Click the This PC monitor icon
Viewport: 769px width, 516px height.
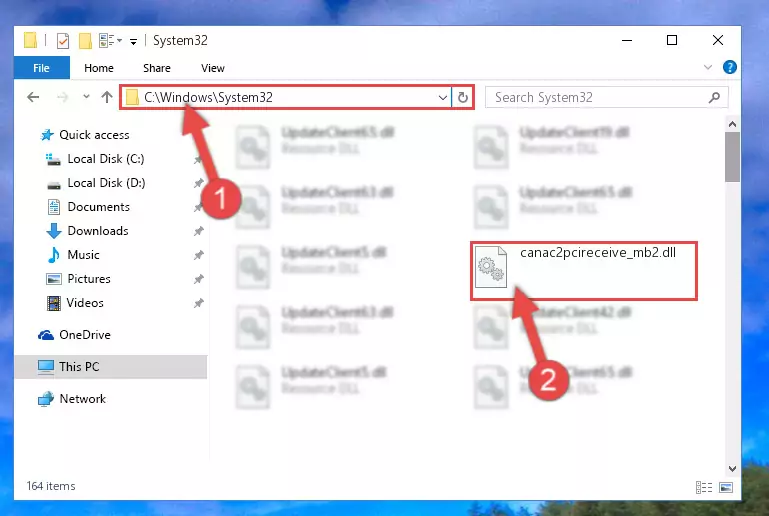click(46, 367)
